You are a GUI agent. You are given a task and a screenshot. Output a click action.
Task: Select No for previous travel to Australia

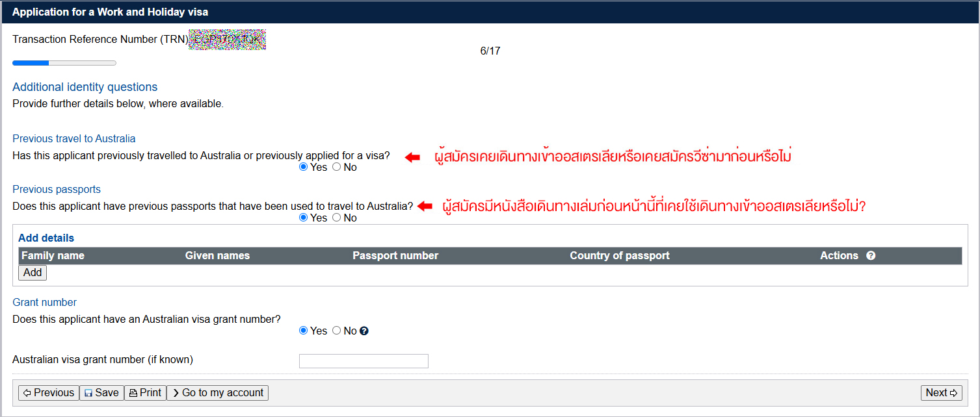(336, 167)
